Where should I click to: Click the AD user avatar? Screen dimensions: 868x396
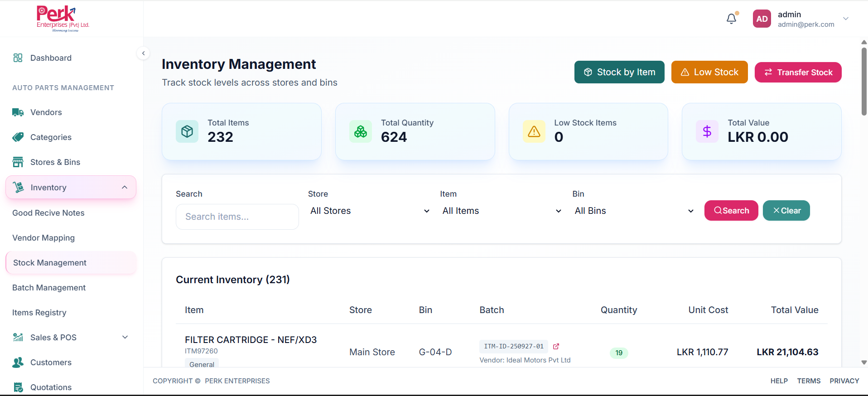point(762,19)
